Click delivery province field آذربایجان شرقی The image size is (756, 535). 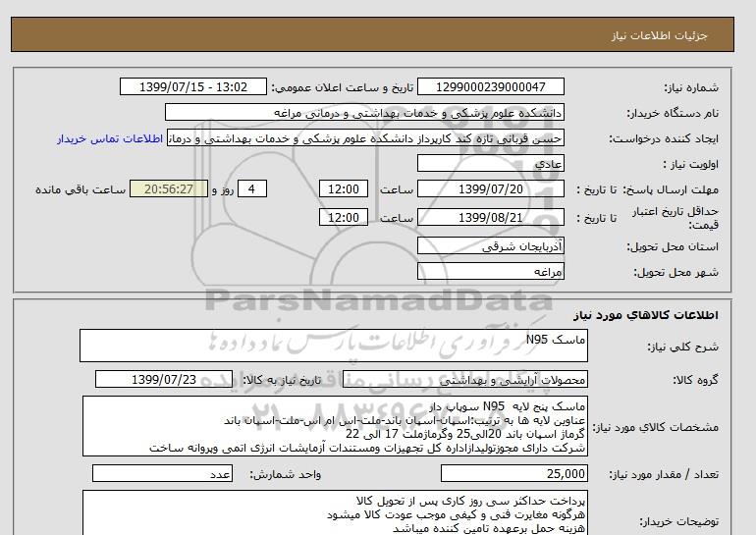(x=490, y=246)
